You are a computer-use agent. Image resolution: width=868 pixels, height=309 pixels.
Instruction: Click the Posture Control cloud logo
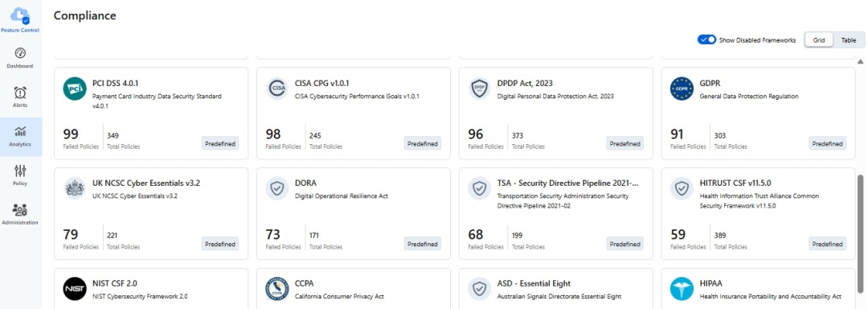point(20,15)
